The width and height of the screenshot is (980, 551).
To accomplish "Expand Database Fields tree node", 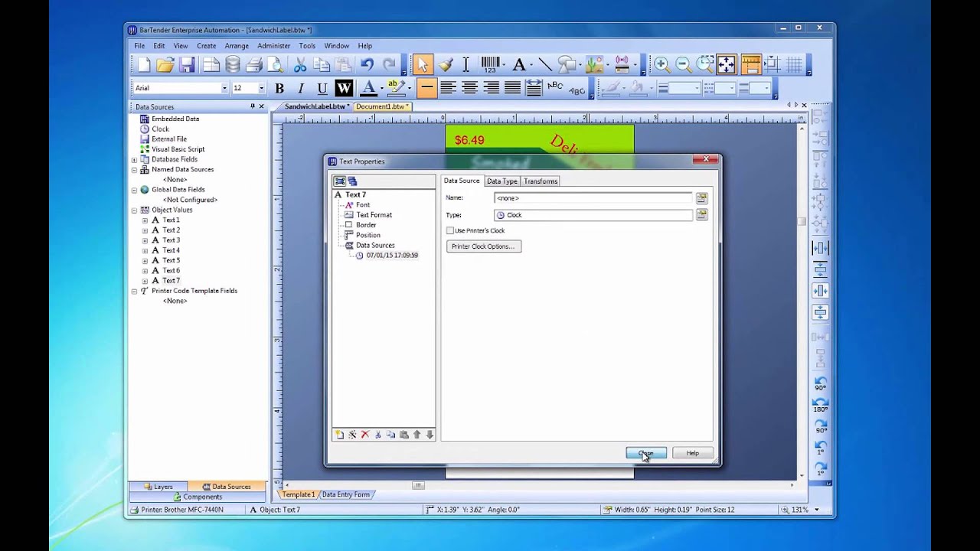I will [135, 159].
